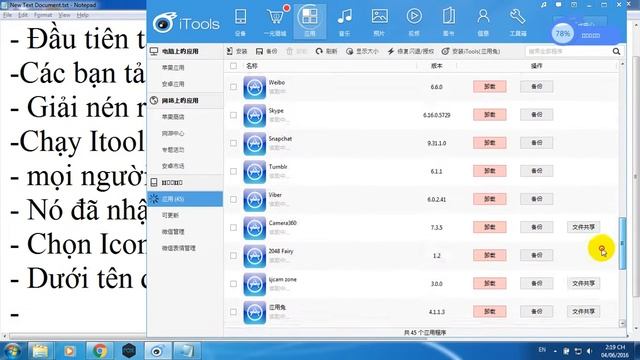Tick the Weibo row checkbox
Viewport: 640px width, 360px height.
233,87
